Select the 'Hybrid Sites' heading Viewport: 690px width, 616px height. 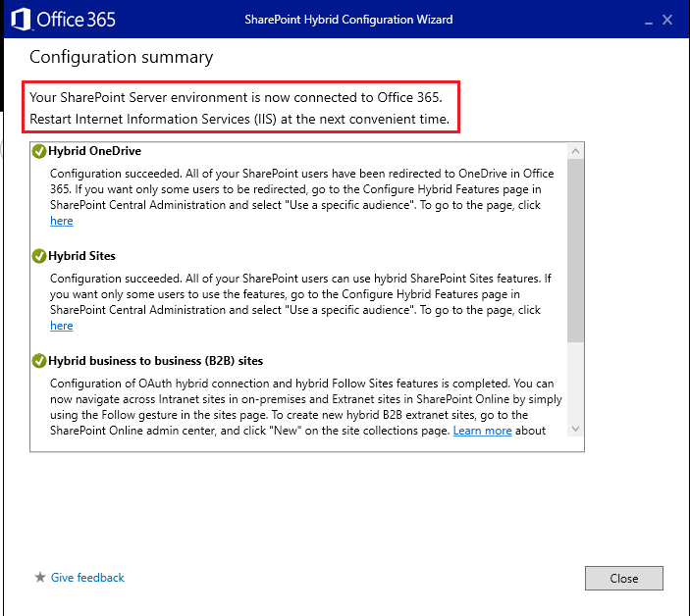[81, 256]
